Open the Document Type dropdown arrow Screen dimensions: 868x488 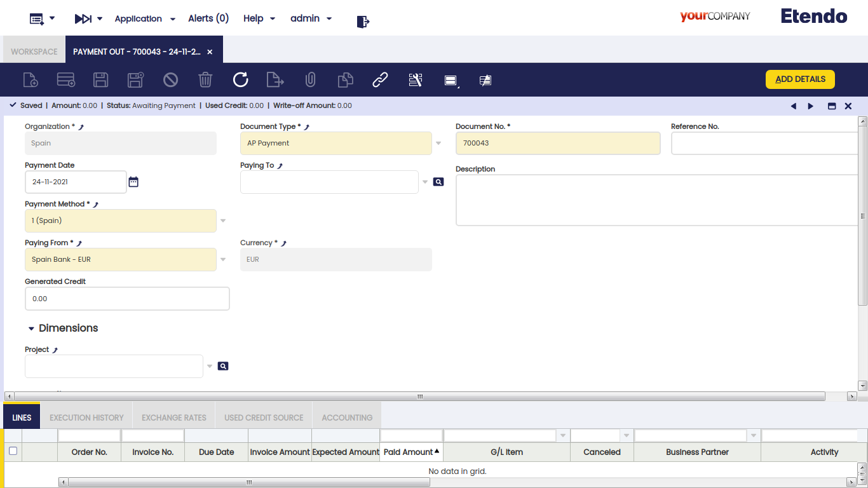click(x=438, y=144)
